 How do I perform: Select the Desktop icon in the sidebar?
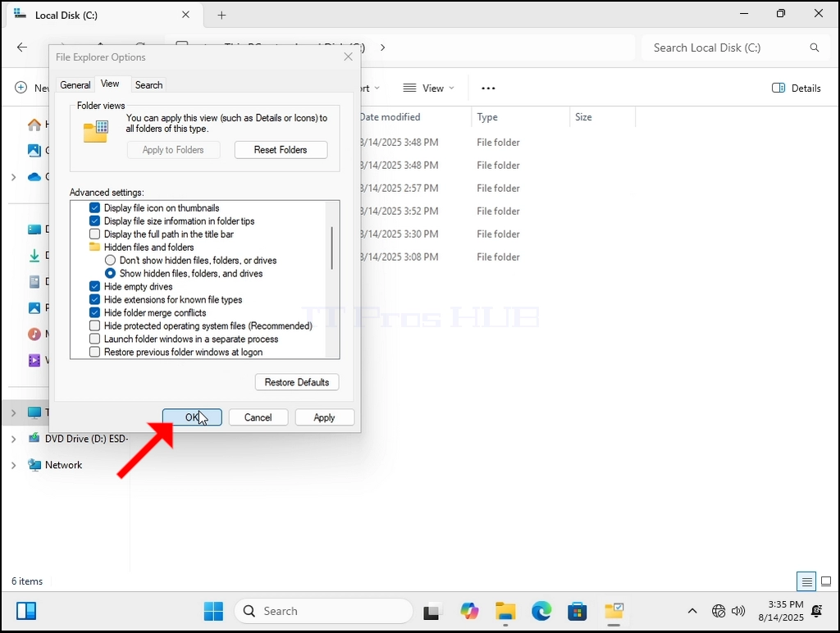click(x=34, y=230)
